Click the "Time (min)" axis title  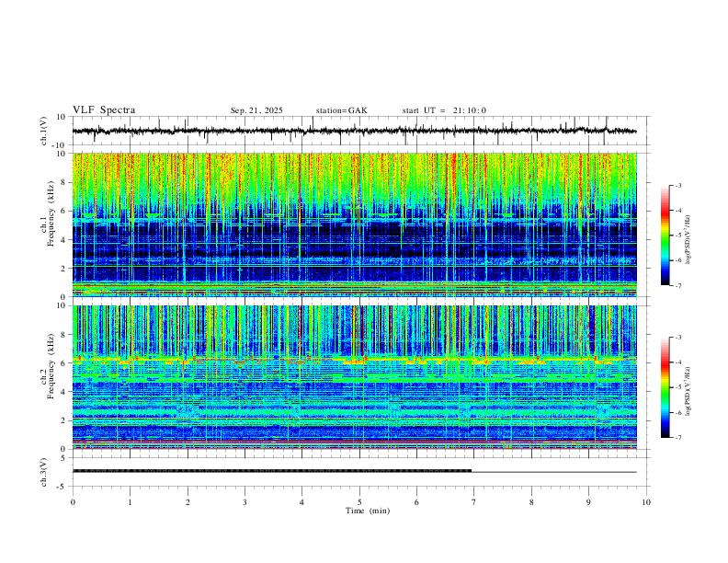(368, 511)
